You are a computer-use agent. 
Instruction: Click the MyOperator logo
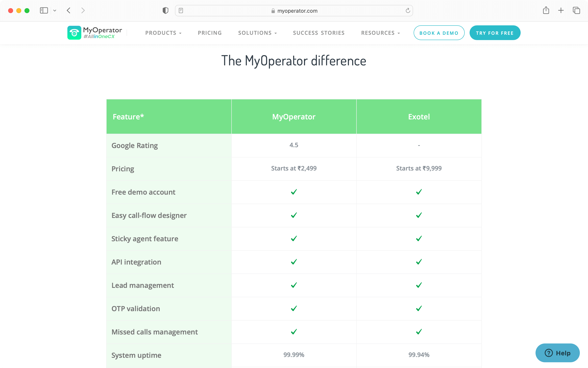[x=95, y=33]
